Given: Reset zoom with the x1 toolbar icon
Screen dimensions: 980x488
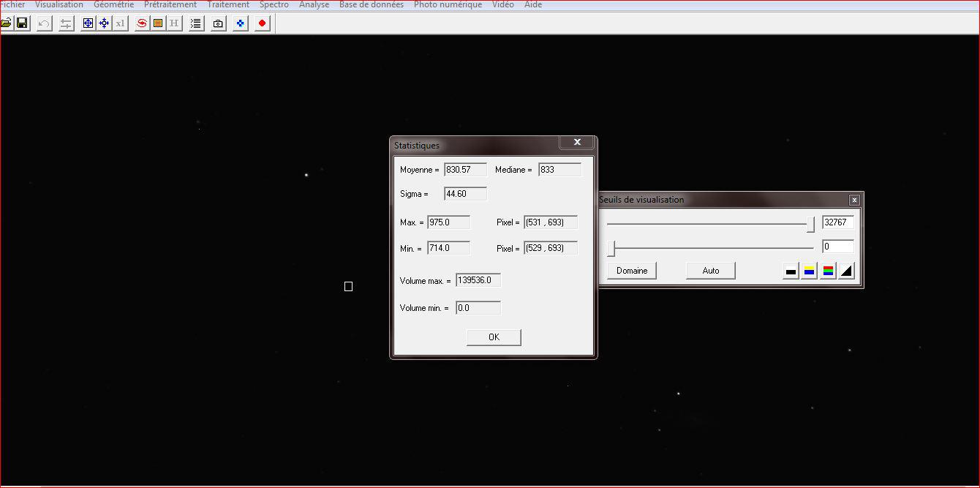Looking at the screenshot, I should coord(120,23).
